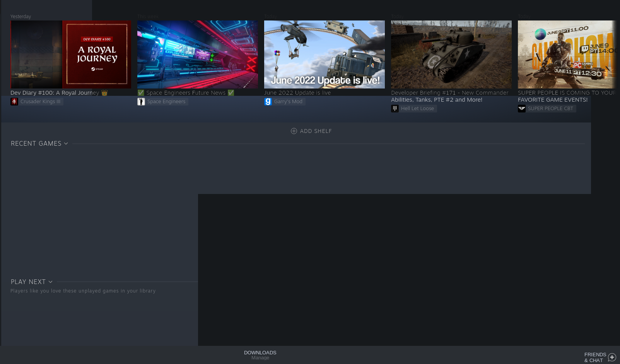
Task: Go to Crusader Kings III game label
Action: click(41, 102)
